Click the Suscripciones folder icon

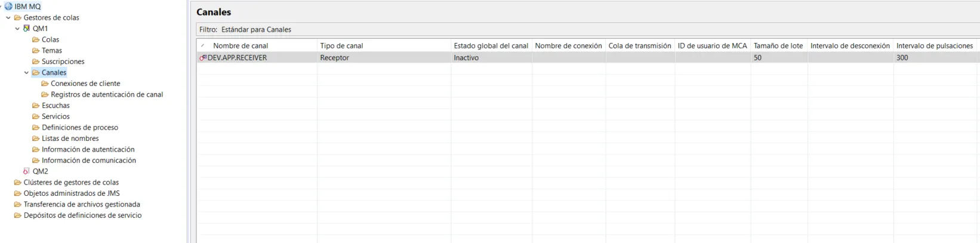[x=36, y=61]
